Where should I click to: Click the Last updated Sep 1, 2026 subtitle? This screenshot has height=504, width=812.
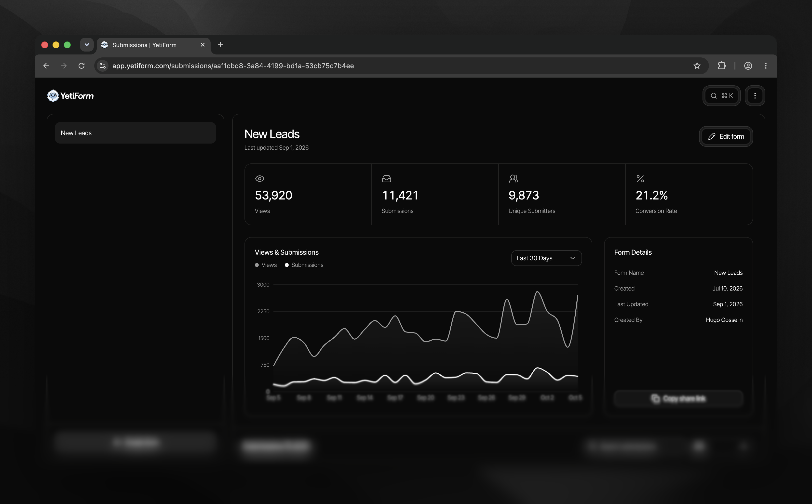(276, 148)
